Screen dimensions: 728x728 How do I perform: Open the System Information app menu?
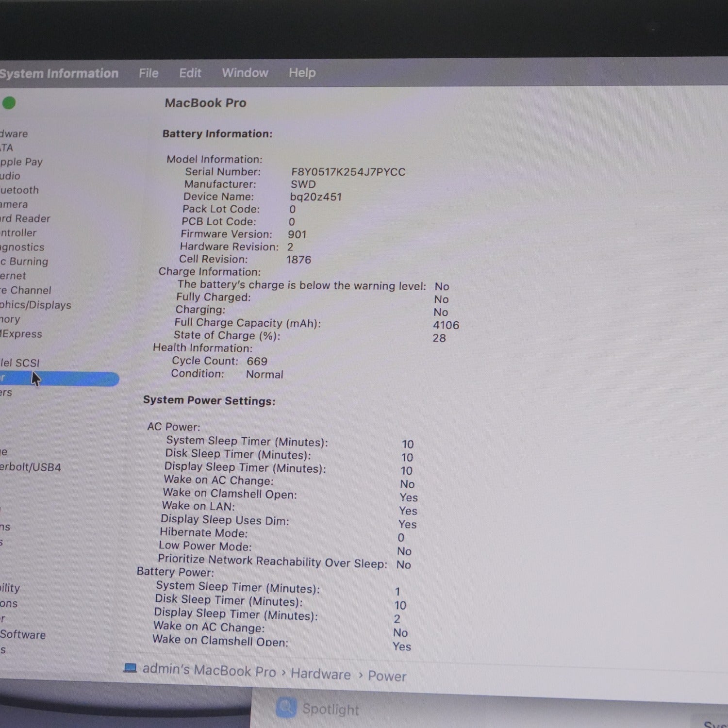(x=59, y=73)
